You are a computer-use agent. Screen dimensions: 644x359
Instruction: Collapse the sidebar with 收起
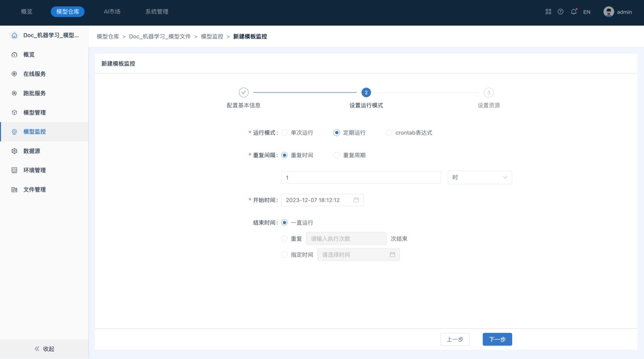[x=44, y=349]
